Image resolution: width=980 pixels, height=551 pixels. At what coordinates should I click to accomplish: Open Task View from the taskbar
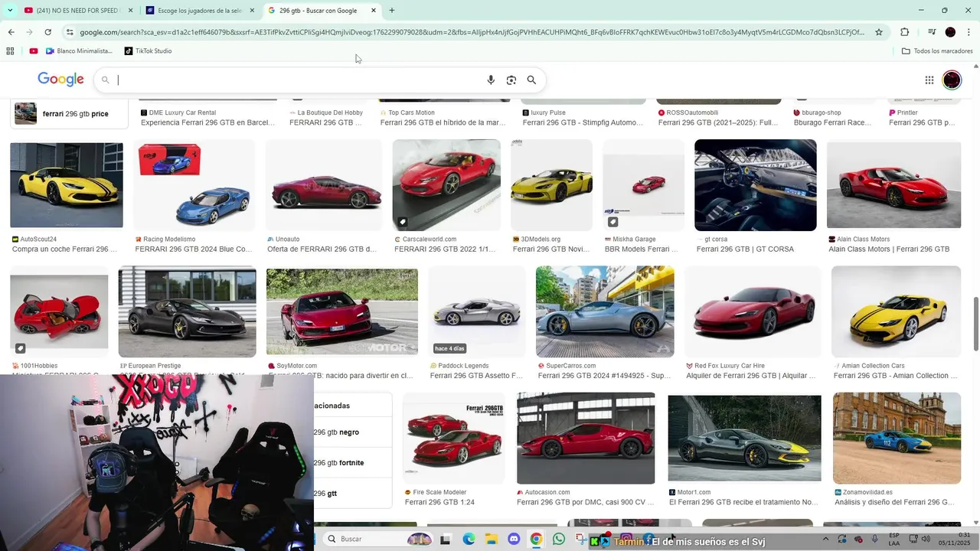point(446,539)
